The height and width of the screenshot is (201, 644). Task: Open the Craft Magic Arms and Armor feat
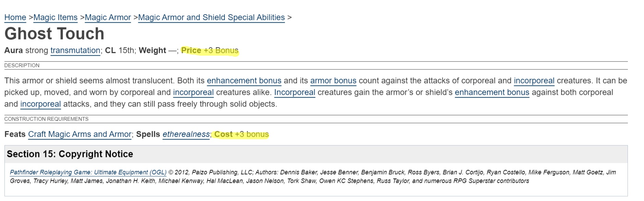pos(80,134)
